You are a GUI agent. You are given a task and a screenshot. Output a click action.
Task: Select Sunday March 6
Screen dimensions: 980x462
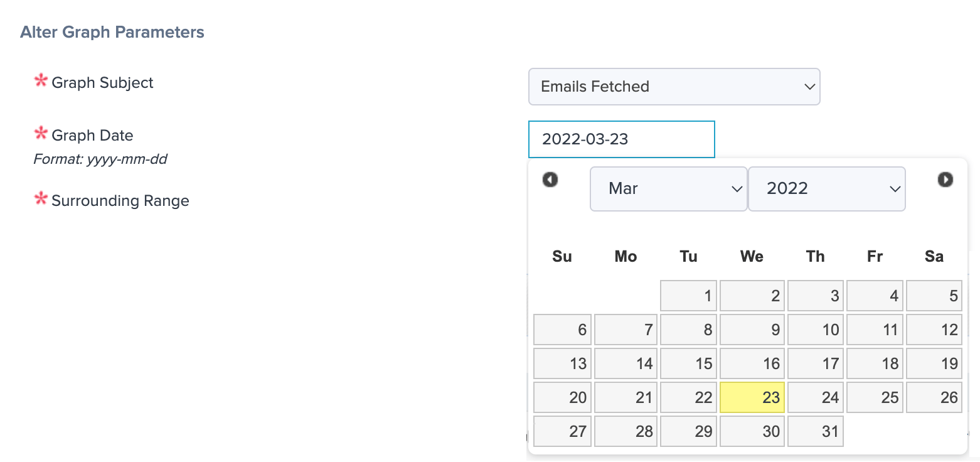pyautogui.click(x=562, y=330)
